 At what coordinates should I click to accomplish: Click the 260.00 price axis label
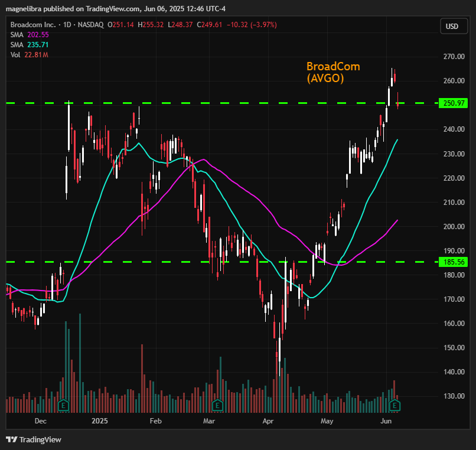pos(454,81)
